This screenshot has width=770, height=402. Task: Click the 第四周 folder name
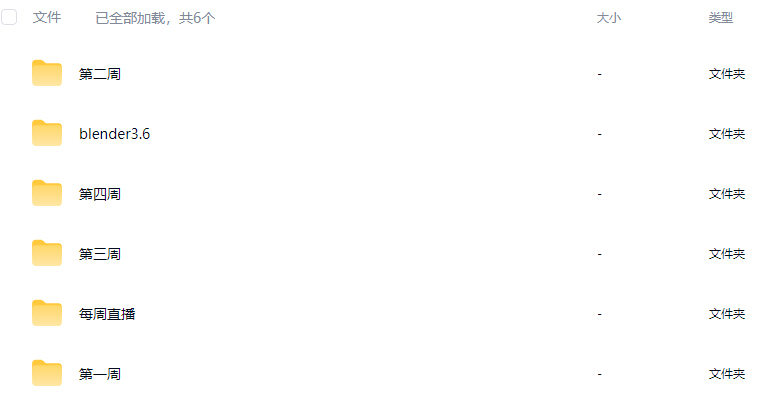click(100, 194)
